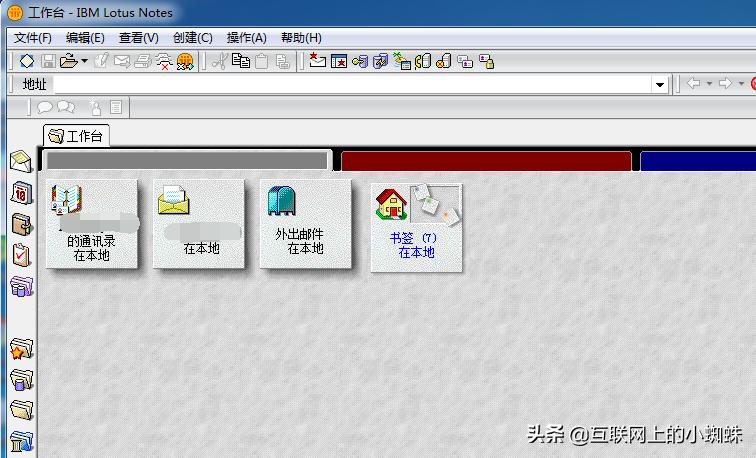Click the add contact person icon
The height and width of the screenshot is (458, 756).
point(95,107)
